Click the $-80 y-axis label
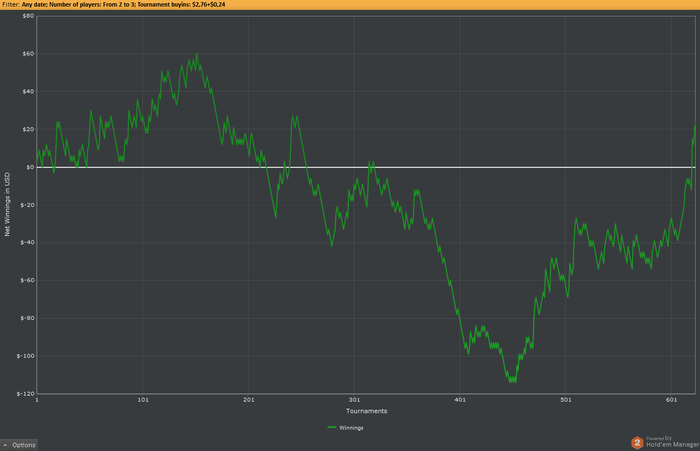This screenshot has width=700, height=451. click(27, 318)
